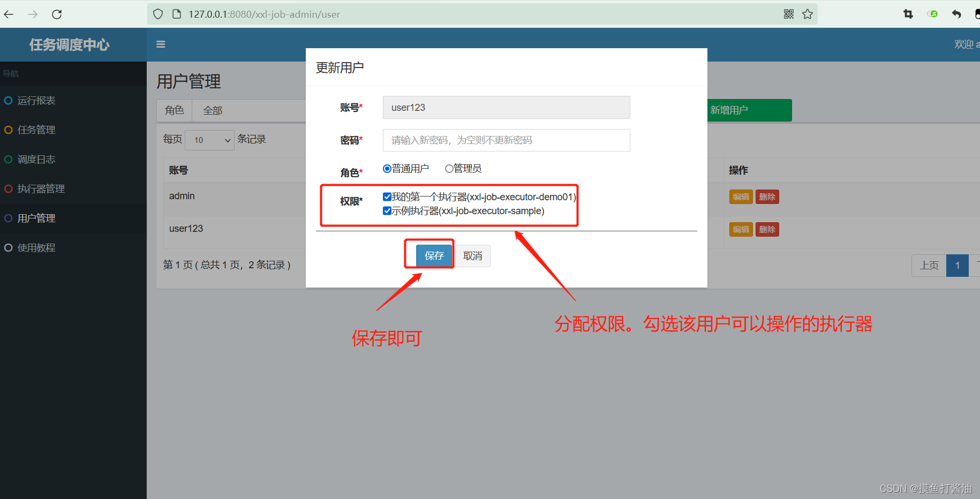The height and width of the screenshot is (499, 980).
Task: Click the browser forward arrow
Action: pos(33,14)
